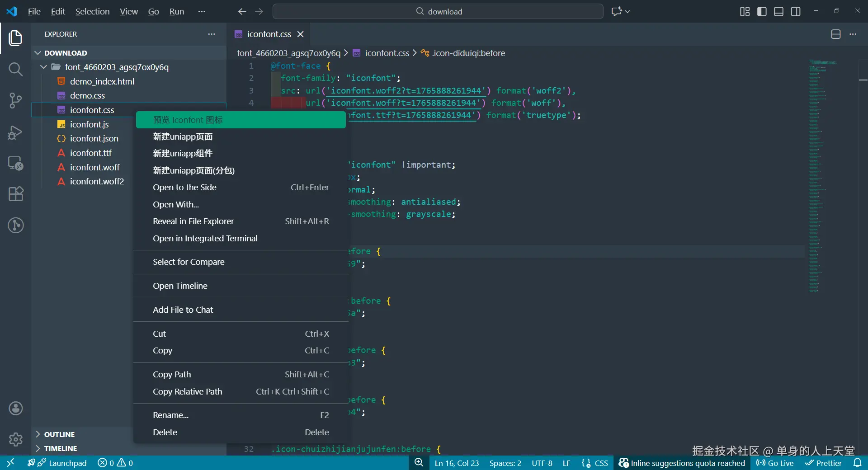This screenshot has width=868, height=470.
Task: Click the notifications bell in status bar
Action: pyautogui.click(x=857, y=463)
